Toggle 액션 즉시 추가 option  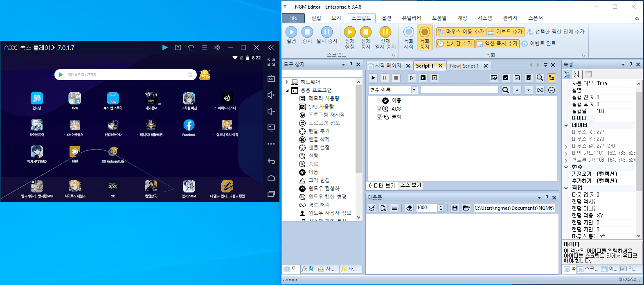tap(497, 43)
